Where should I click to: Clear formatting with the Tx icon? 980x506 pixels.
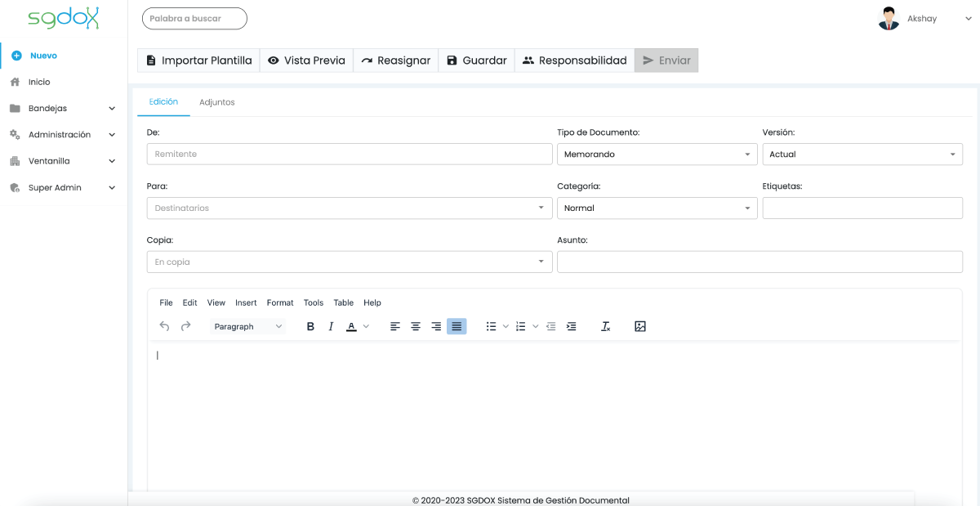[x=605, y=326]
